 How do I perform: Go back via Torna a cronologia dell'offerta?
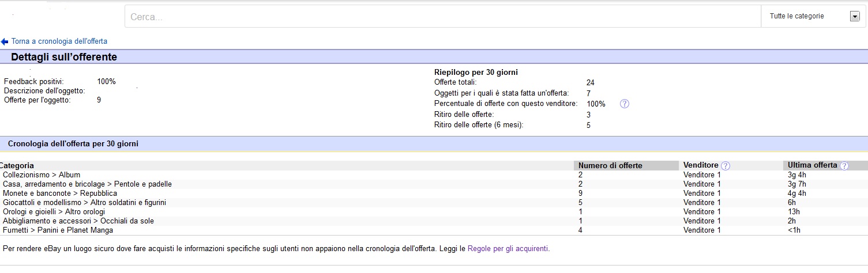click(x=59, y=41)
